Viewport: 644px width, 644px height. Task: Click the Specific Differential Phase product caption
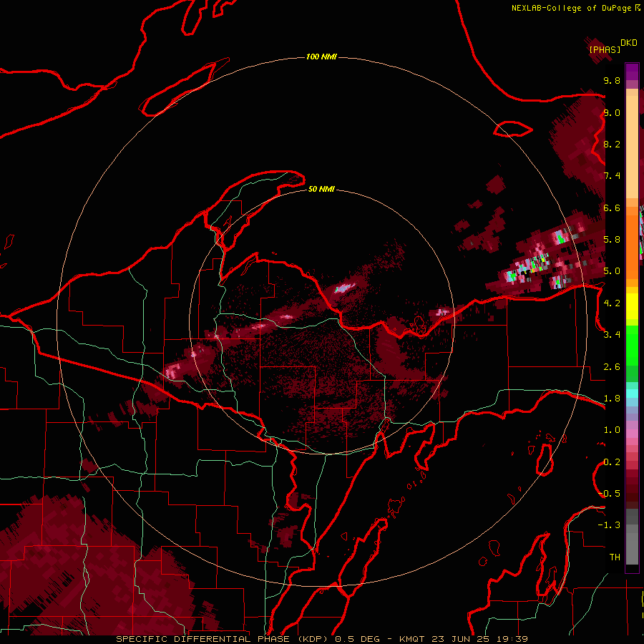223,639
